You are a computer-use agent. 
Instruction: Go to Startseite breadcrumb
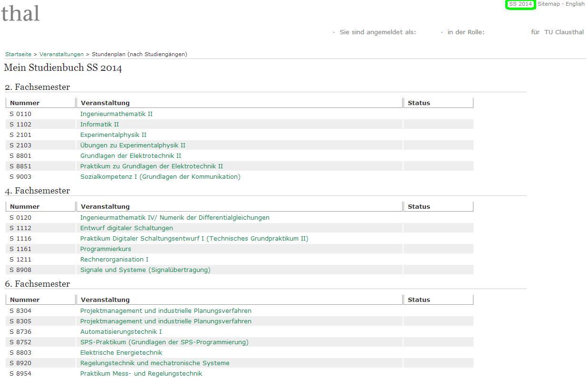pyautogui.click(x=18, y=54)
